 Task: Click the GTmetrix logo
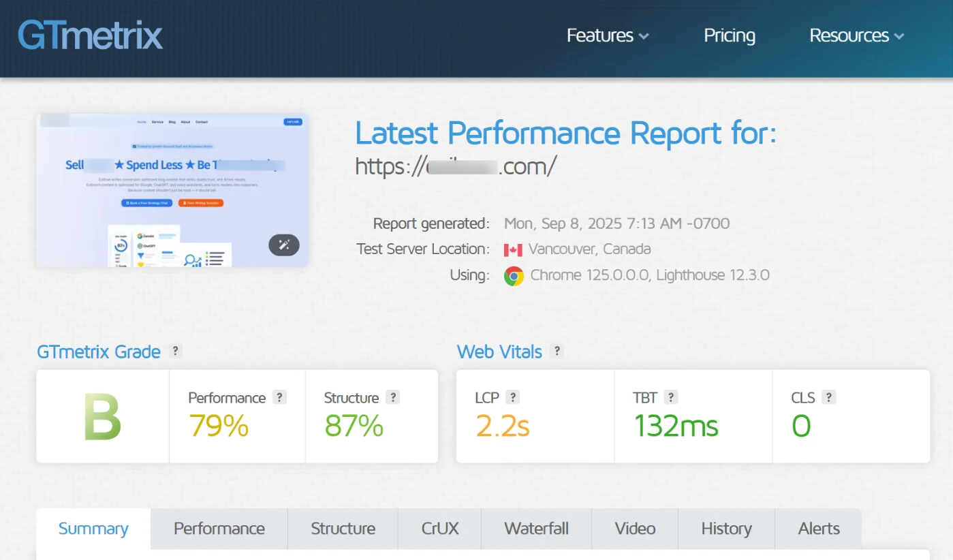pyautogui.click(x=90, y=35)
